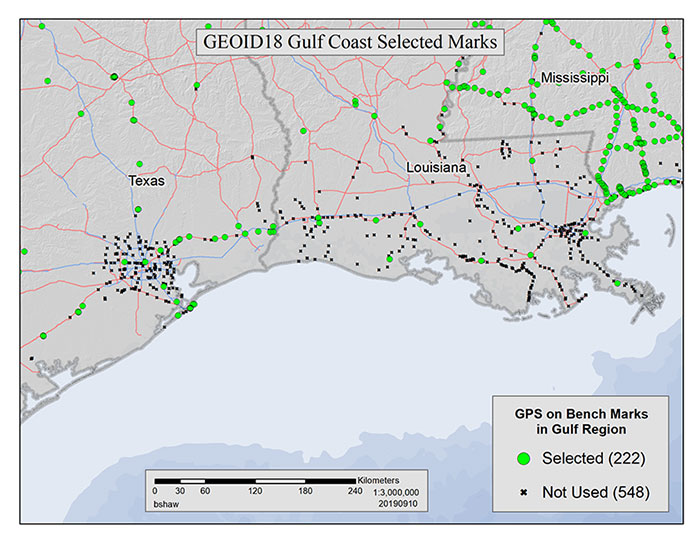Click the 20190910 date stamp
700x541 pixels.
pos(398,505)
